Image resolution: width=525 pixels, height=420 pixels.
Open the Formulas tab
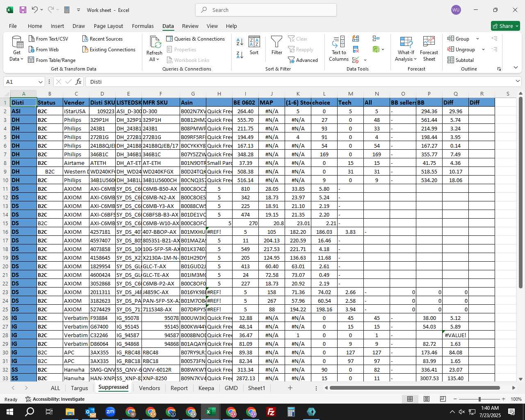coord(143,26)
